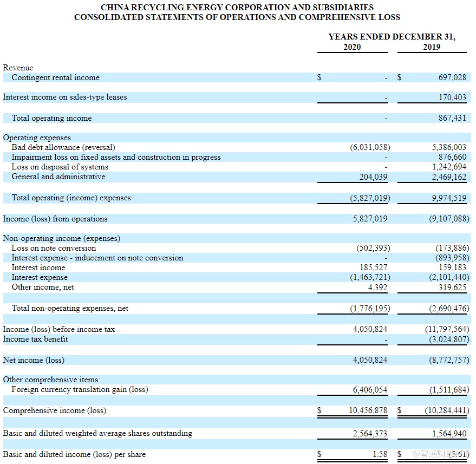Select net loss value (8,772,757)
Screen dimensions: 476x464
pos(449,360)
